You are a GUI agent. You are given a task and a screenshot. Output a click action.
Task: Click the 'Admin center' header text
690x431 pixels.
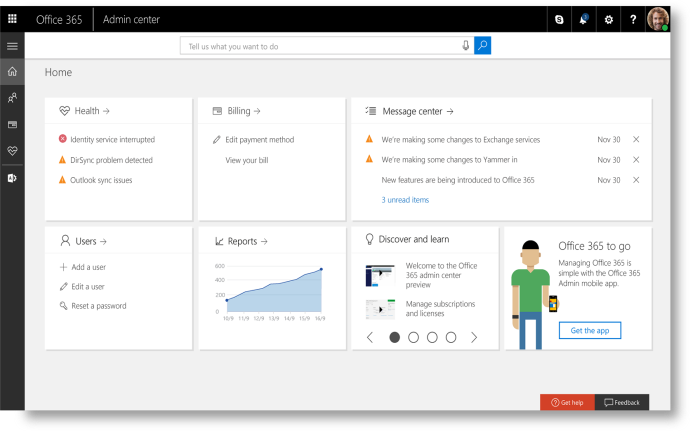[131, 19]
